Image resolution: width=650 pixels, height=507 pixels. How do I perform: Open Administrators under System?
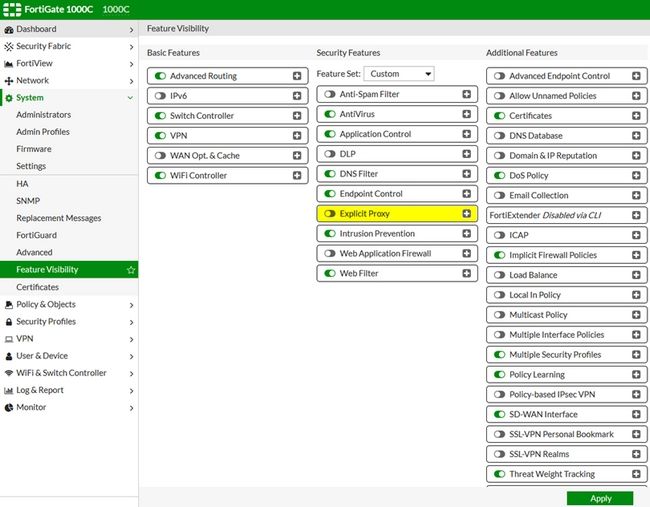(x=44, y=115)
